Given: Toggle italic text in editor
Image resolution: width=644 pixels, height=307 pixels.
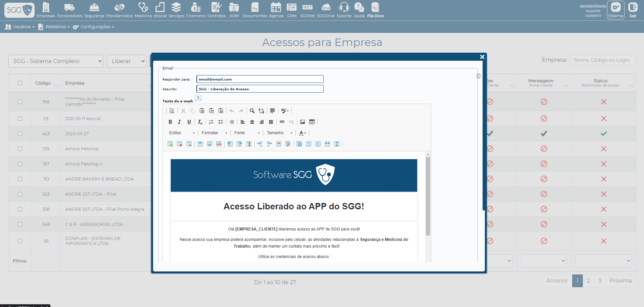Looking at the screenshot, I should coord(179,122).
